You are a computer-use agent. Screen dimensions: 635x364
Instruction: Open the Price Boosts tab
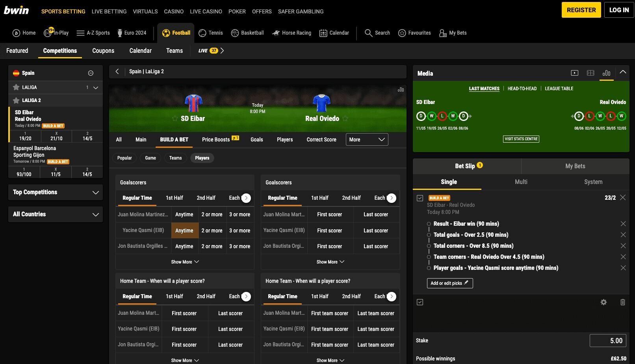pos(220,139)
